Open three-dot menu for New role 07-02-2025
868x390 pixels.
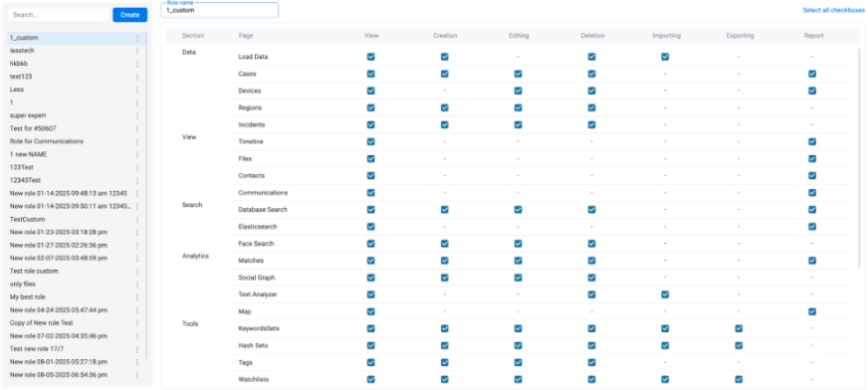click(x=137, y=336)
